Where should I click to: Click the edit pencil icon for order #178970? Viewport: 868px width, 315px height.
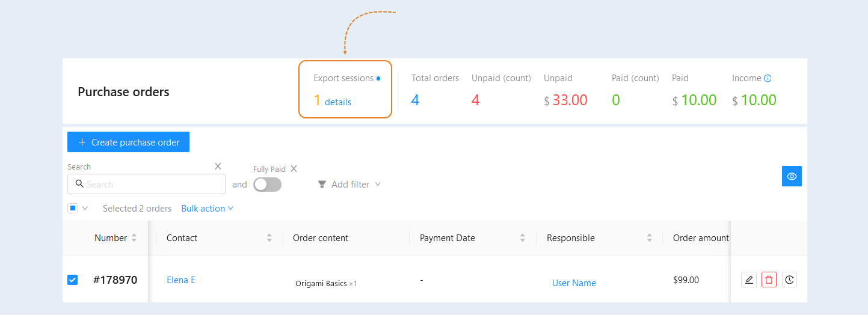(749, 280)
